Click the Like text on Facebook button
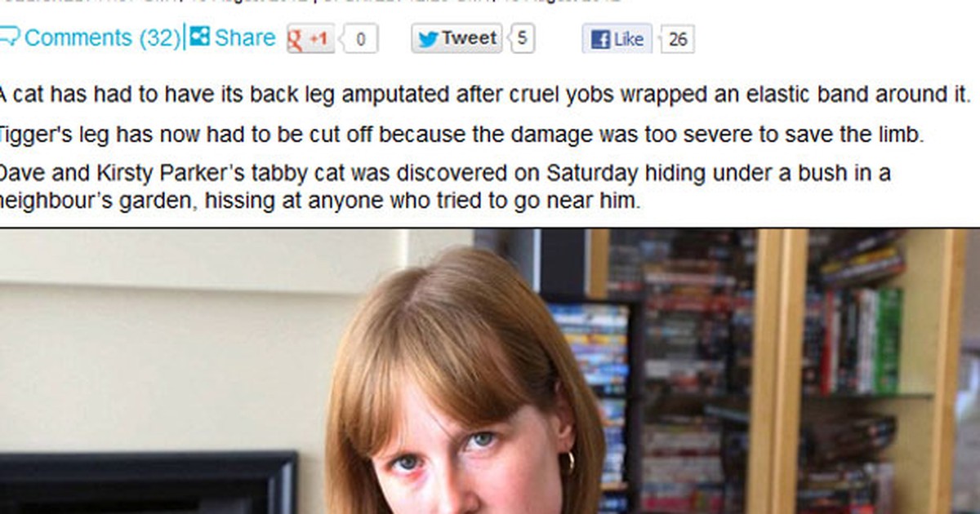The height and width of the screenshot is (514, 980). [x=628, y=39]
